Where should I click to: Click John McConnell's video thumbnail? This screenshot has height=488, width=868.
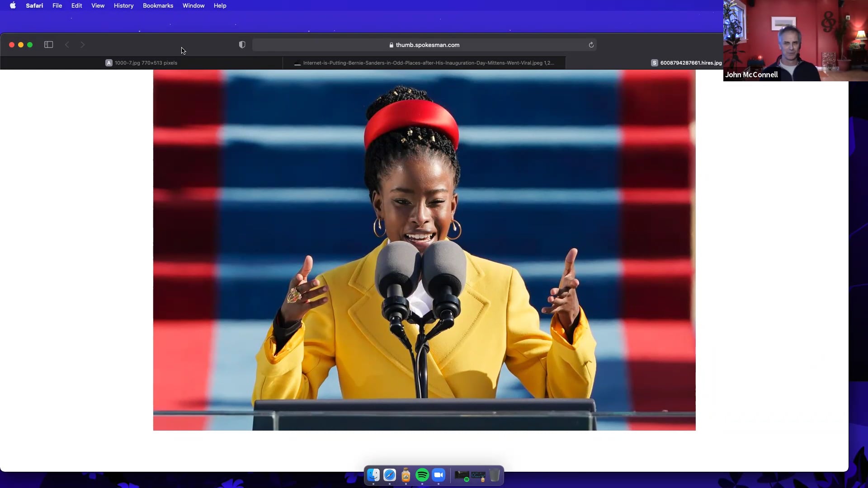point(795,41)
